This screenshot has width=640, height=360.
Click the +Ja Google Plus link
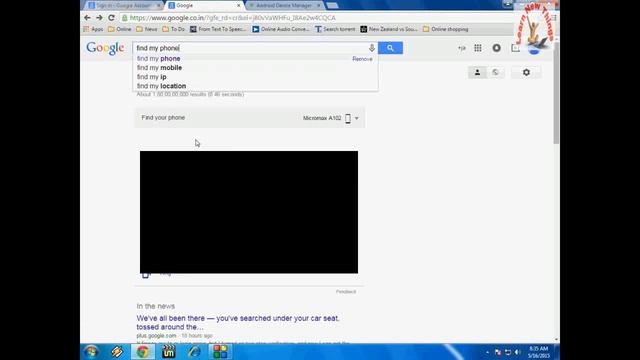click(x=462, y=48)
